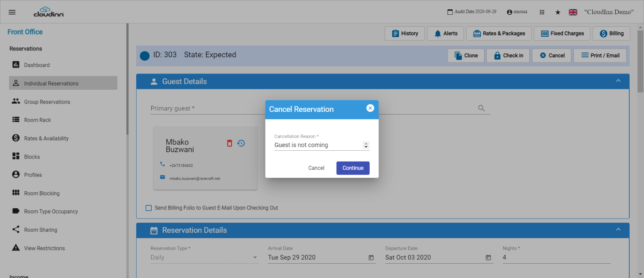Close the Cancel Reservation dialog

[x=370, y=108]
